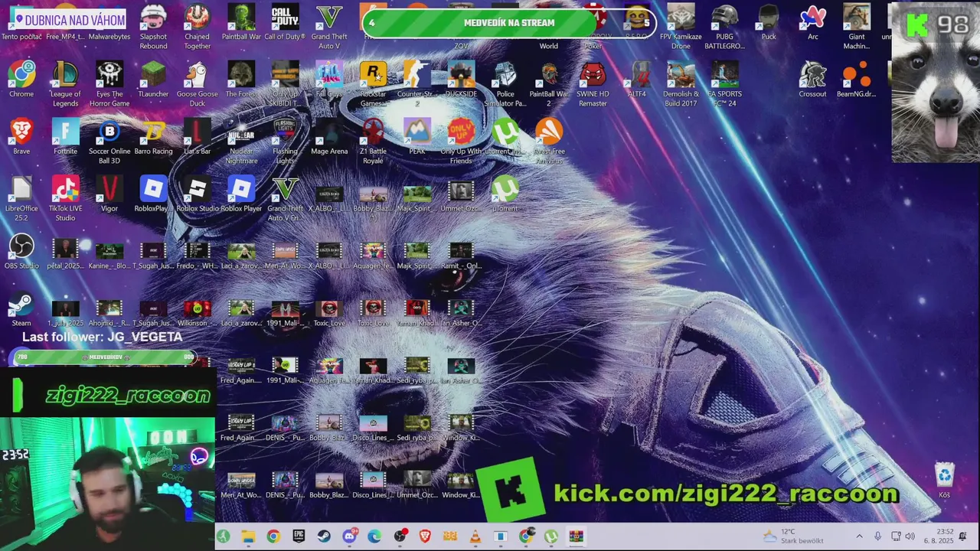Select FPV Kamikaze Drone icon
Screen dimensions: 980x551
click(681, 27)
